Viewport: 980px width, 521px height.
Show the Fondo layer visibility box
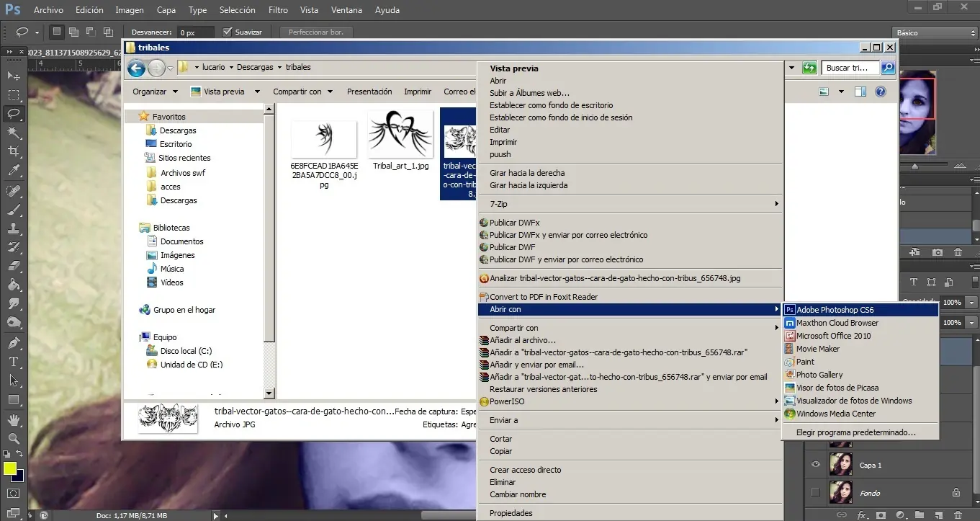[x=815, y=493]
